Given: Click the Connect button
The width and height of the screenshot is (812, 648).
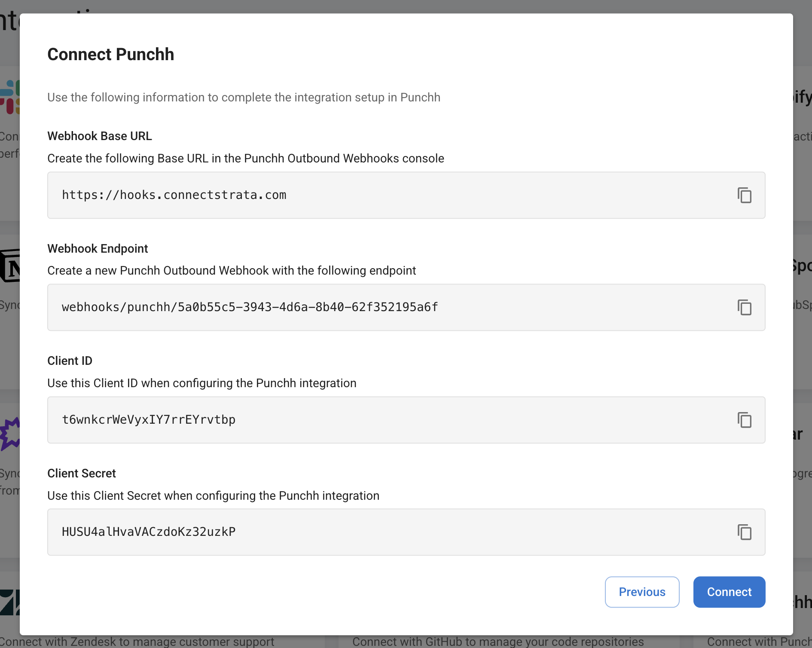Looking at the screenshot, I should pyautogui.click(x=729, y=592).
